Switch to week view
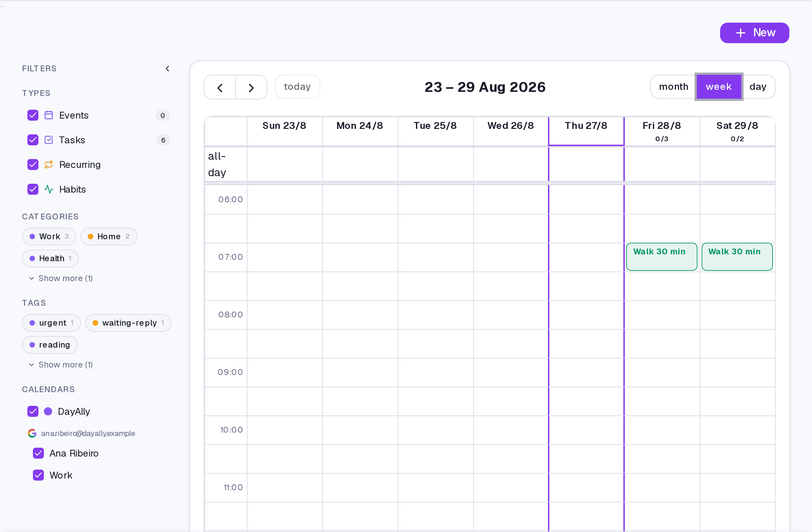Screen dimensions: 812x532 pyautogui.click(x=719, y=87)
